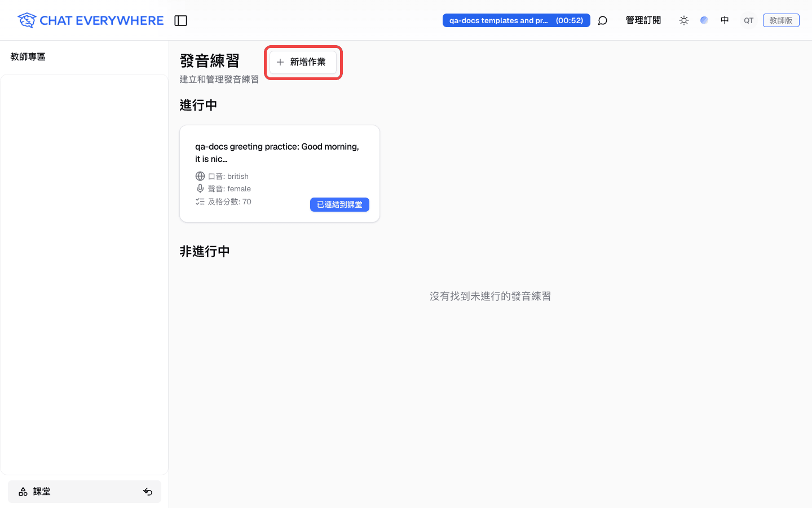812x508 pixels.
Task: Click the 建立和管理發音練習 subtitle
Action: (x=219, y=79)
